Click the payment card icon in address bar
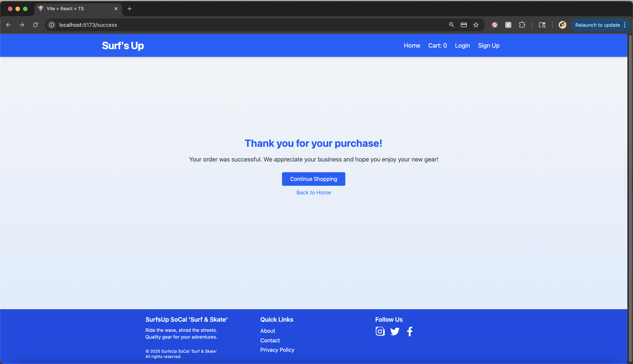Viewport: 633px width, 364px height. 464,25
